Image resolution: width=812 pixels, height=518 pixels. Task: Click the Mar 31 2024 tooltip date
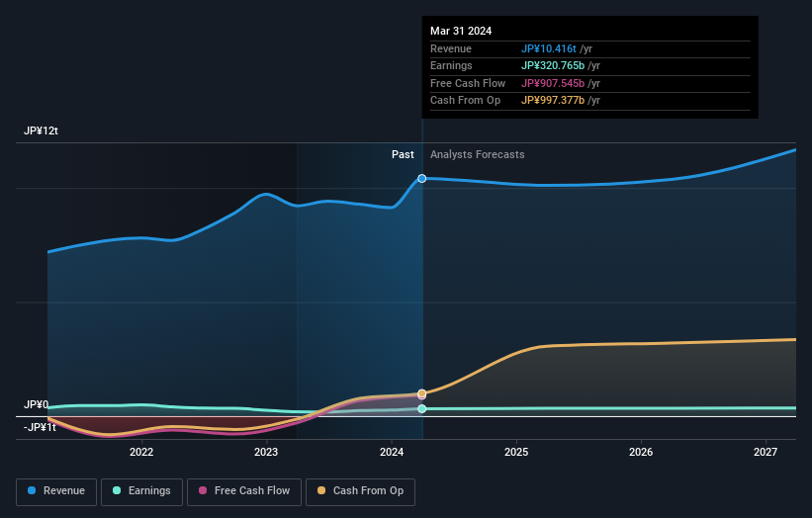(x=461, y=31)
